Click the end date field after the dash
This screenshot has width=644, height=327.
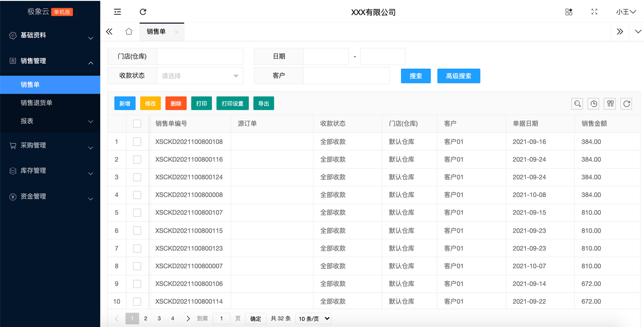[383, 56]
